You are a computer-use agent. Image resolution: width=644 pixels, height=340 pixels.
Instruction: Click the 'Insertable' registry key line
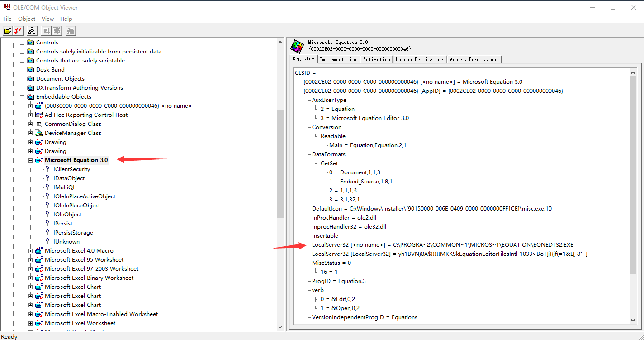tap(325, 236)
